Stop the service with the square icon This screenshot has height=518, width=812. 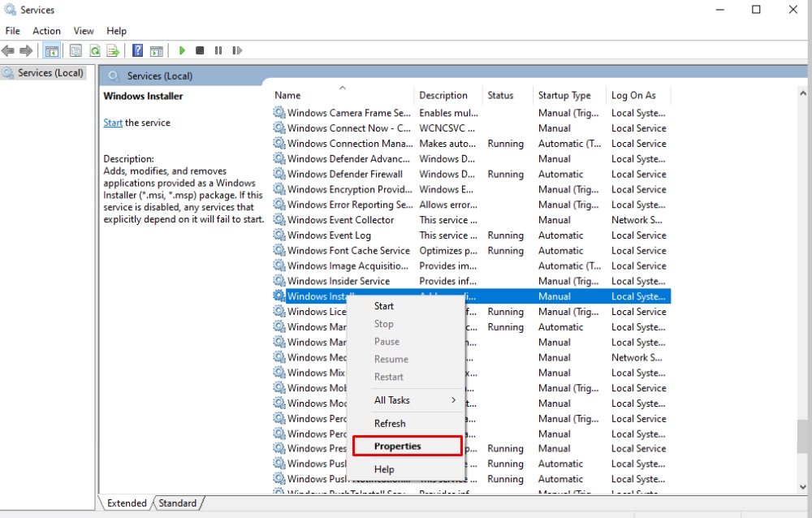(200, 50)
